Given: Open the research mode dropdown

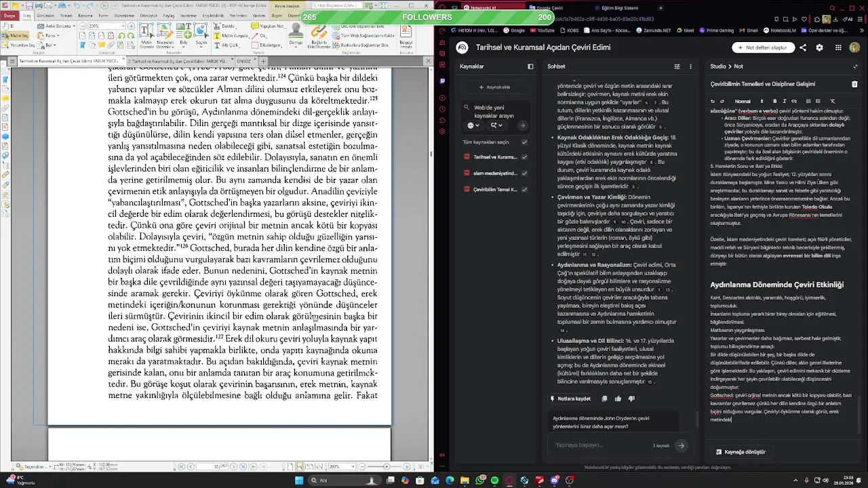Looking at the screenshot, I should [496, 125].
